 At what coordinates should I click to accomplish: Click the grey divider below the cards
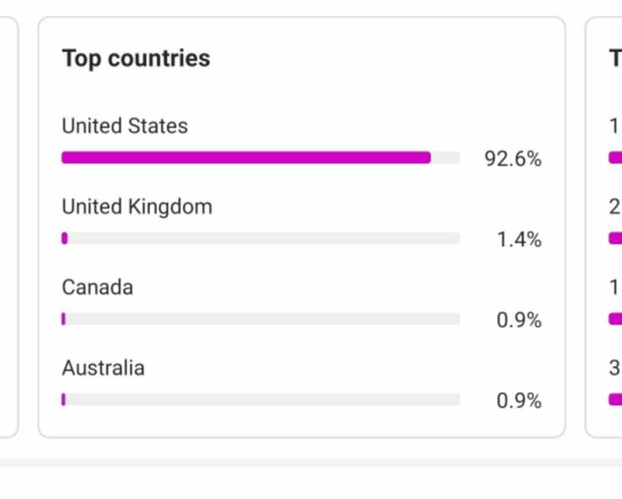pos(311,463)
